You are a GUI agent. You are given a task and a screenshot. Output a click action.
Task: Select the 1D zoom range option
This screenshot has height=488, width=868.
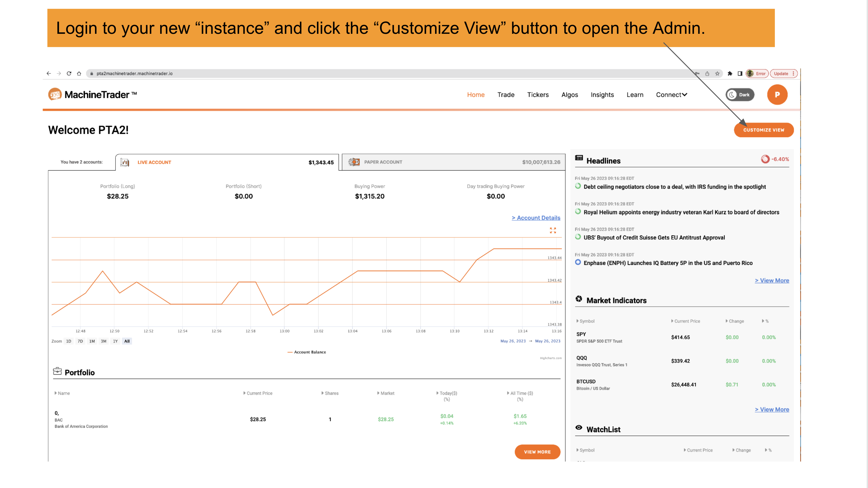pos(69,341)
